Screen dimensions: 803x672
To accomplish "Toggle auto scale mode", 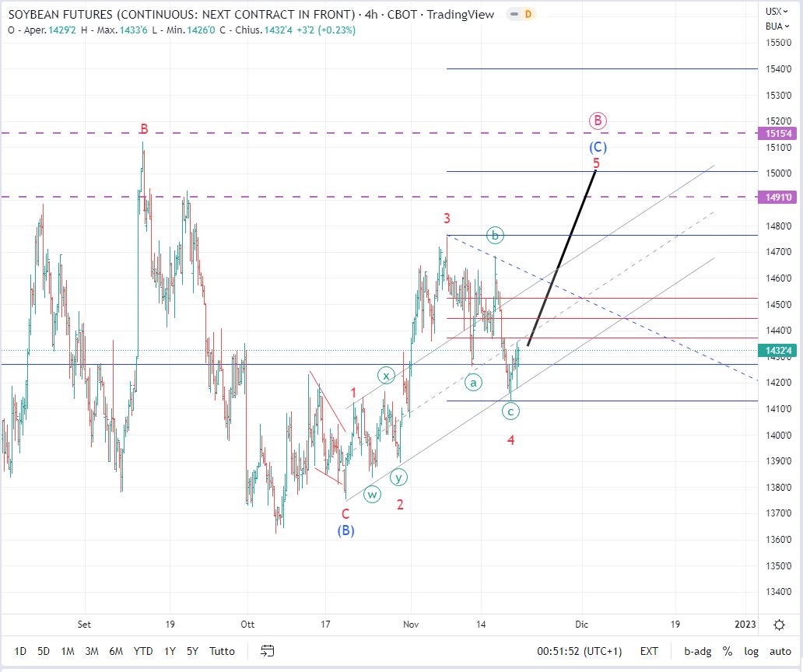I will (780, 651).
